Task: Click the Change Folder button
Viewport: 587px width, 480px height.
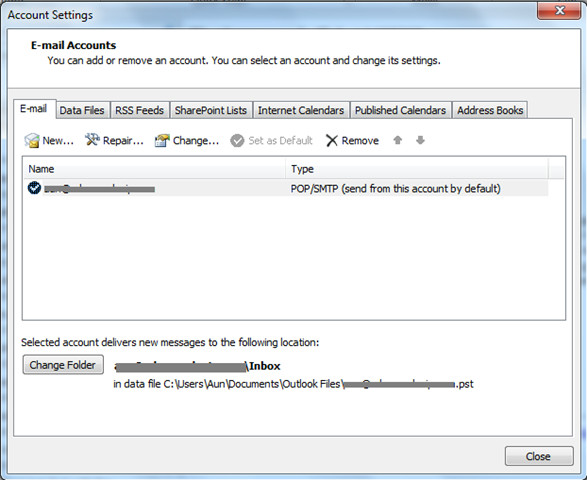Action: (63, 365)
